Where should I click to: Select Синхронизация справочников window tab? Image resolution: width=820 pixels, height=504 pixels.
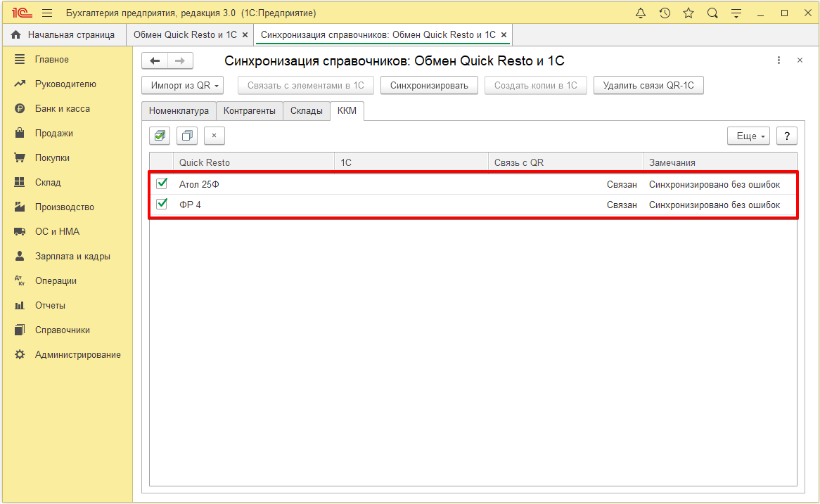pyautogui.click(x=378, y=34)
